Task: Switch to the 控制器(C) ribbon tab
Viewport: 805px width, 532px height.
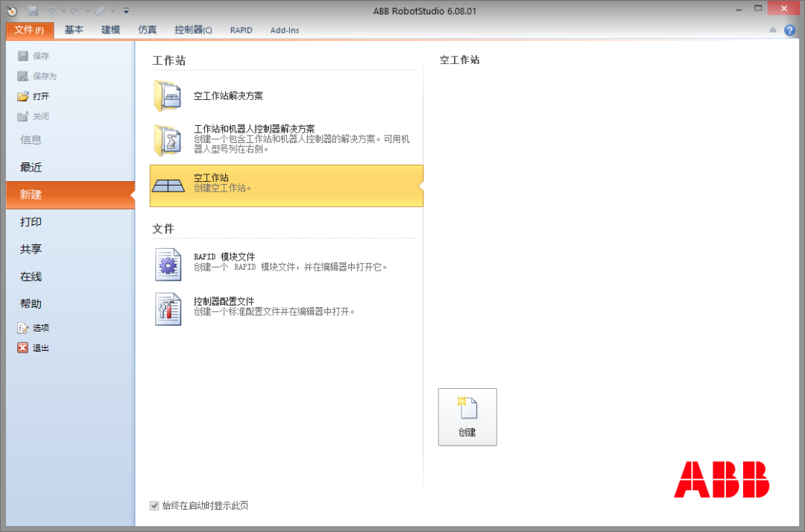Action: (193, 31)
